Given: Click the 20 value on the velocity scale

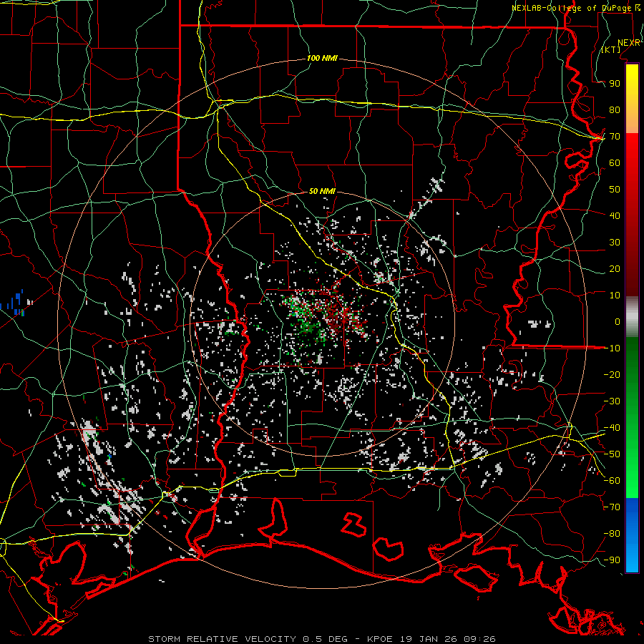Looking at the screenshot, I should (615, 269).
